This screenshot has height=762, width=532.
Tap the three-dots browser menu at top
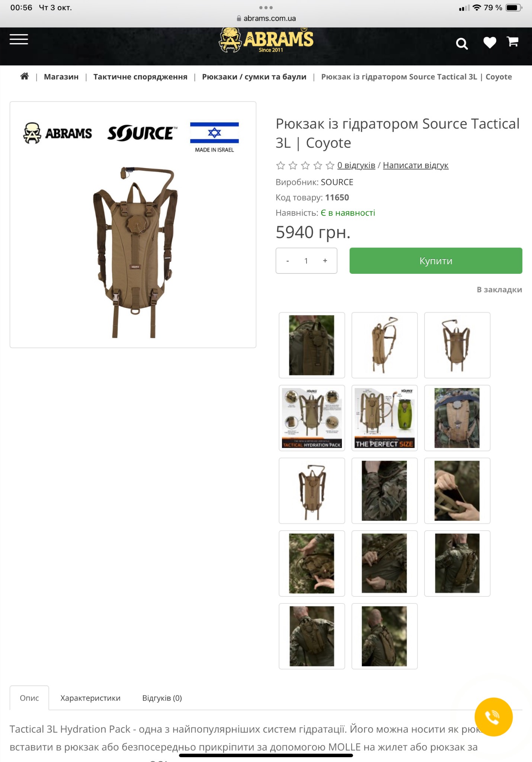pos(266,7)
